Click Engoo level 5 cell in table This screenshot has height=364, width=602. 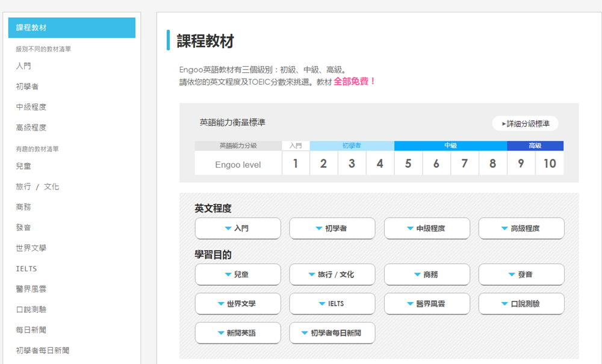tap(408, 164)
